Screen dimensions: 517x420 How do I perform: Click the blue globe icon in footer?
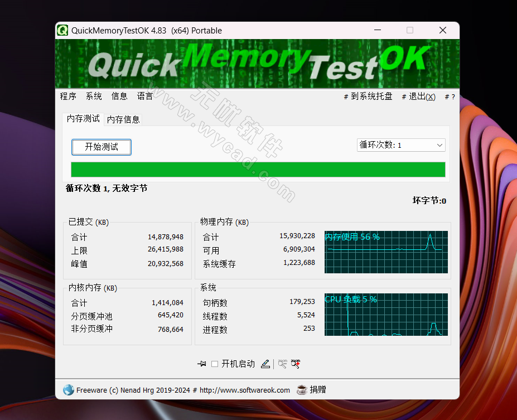[68, 390]
